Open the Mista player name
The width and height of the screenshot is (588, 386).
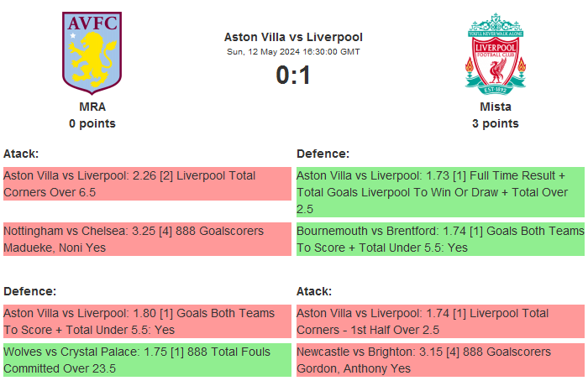click(x=496, y=107)
